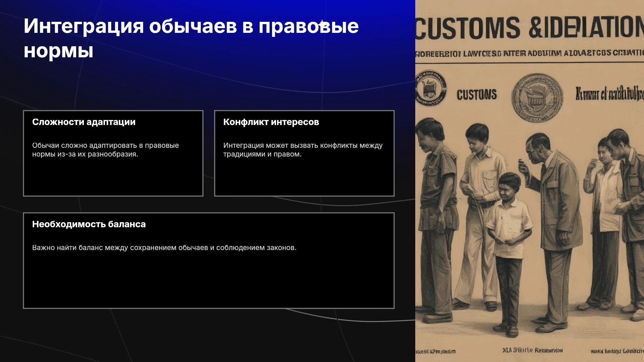
Task: Click the text 'Интеграция может вызвать конфликты между традициями'
Action: coord(303,149)
